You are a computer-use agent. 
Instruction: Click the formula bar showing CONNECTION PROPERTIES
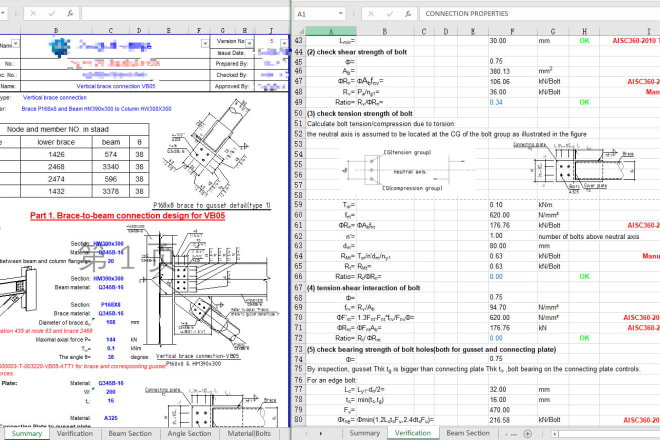[x=540, y=14]
